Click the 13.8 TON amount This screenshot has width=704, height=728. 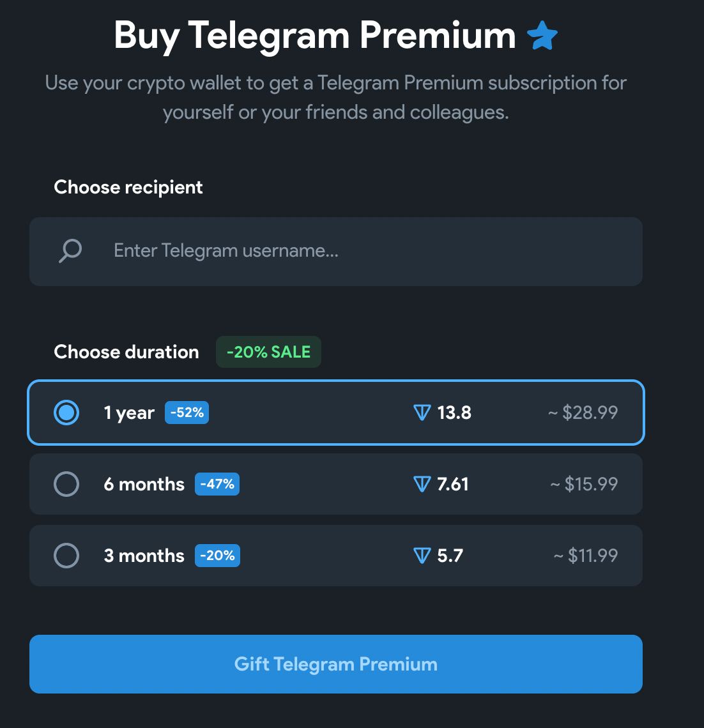pyautogui.click(x=454, y=413)
